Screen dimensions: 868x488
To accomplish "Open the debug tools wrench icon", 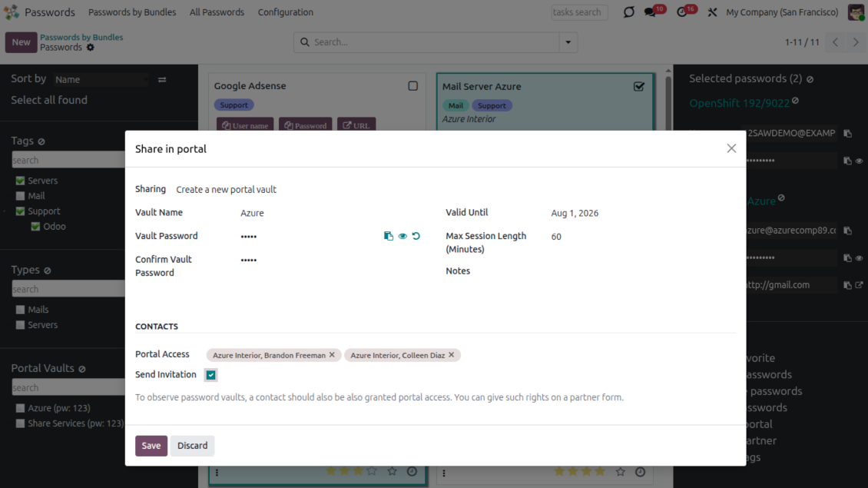I will click(712, 12).
